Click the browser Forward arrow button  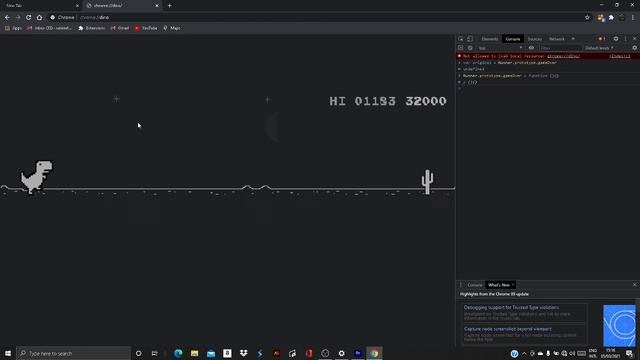[18, 18]
